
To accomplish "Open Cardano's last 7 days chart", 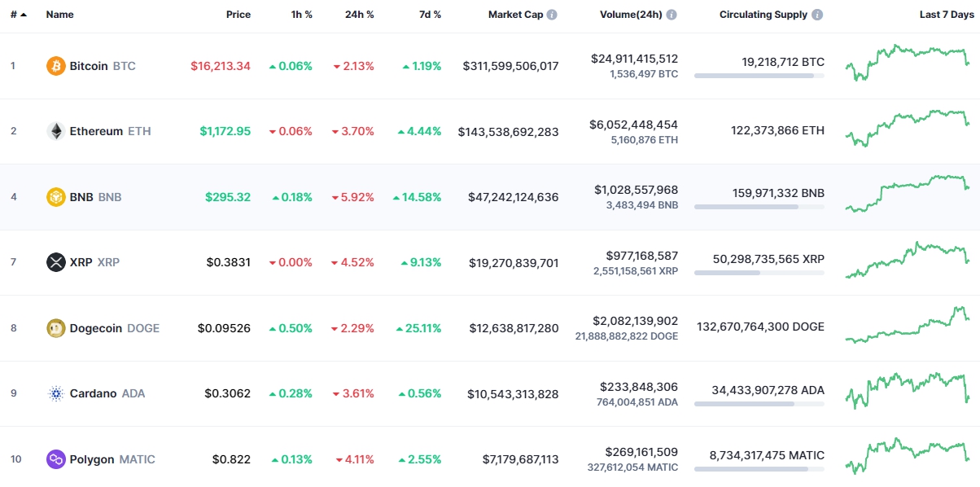I will pyautogui.click(x=908, y=390).
